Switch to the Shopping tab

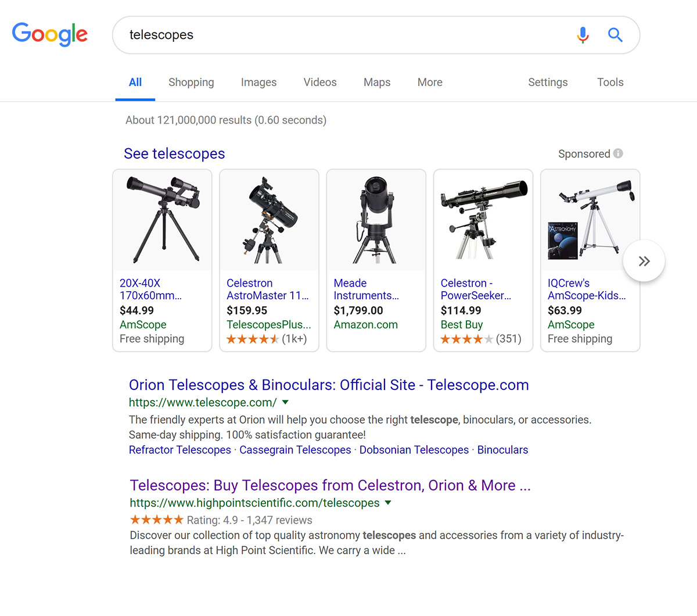tap(191, 83)
